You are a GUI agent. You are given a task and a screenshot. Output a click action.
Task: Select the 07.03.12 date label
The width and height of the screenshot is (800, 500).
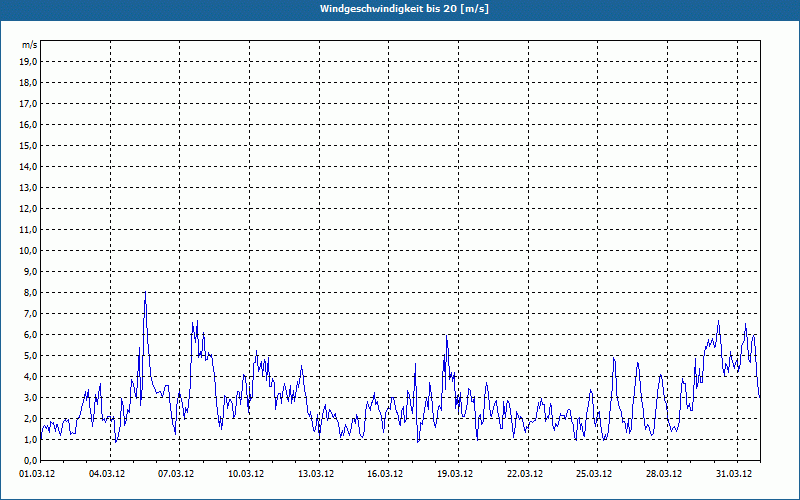(x=176, y=474)
